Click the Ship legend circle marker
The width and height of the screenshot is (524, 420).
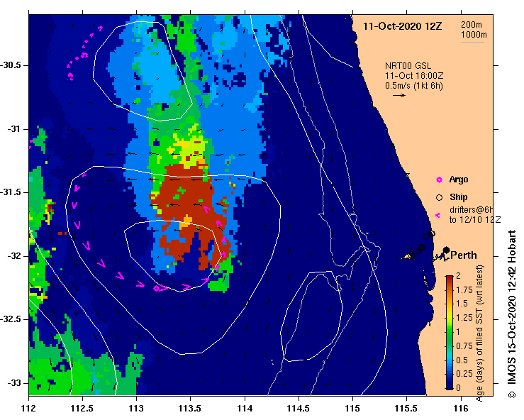439,198
